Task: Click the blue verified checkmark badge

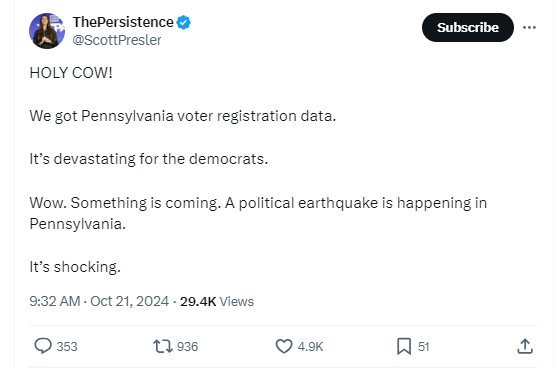Action: tap(183, 22)
